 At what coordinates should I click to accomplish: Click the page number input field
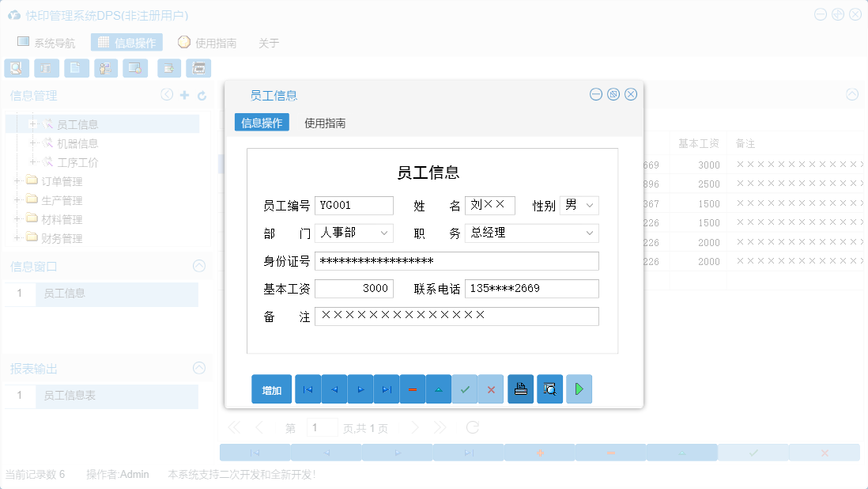coord(323,426)
